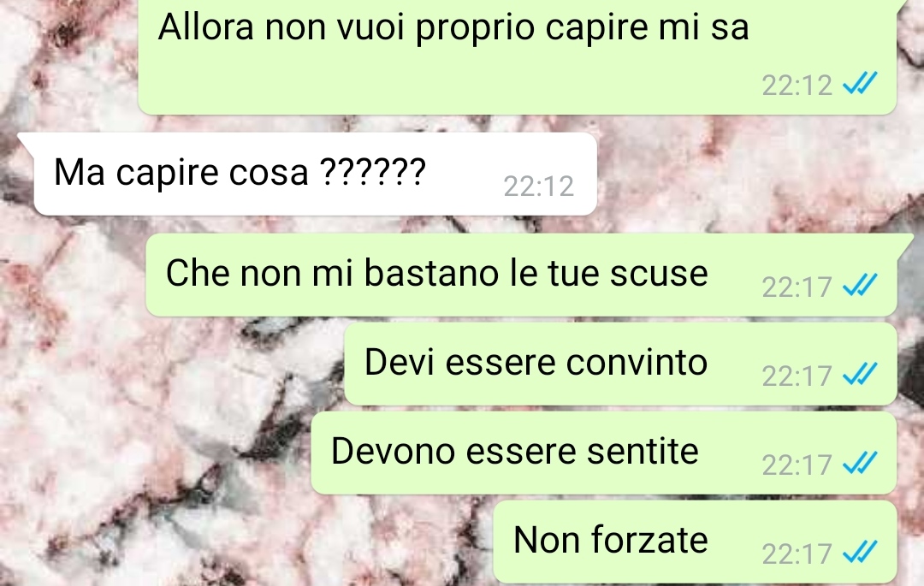The height and width of the screenshot is (586, 924).
Task: Tap the double-check icon on 'Allora non vuoi' message
Action: (x=861, y=83)
